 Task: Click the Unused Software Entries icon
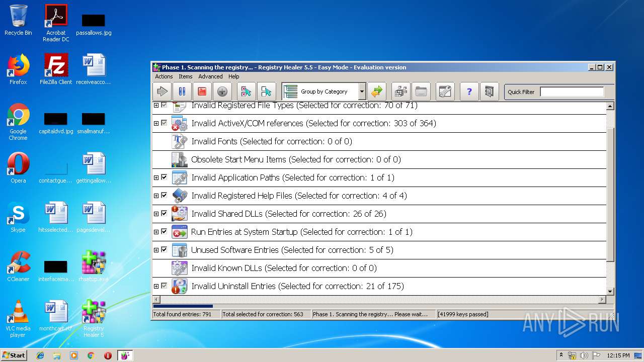[x=179, y=250]
